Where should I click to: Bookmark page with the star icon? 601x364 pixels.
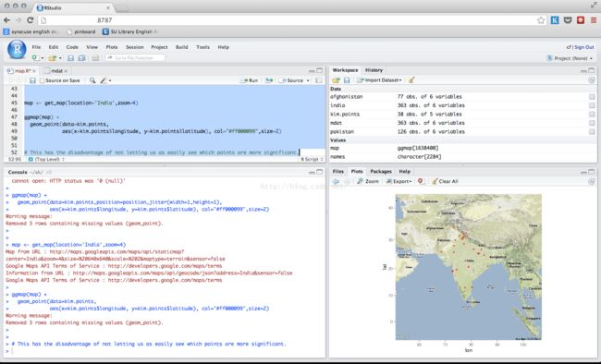tap(541, 20)
